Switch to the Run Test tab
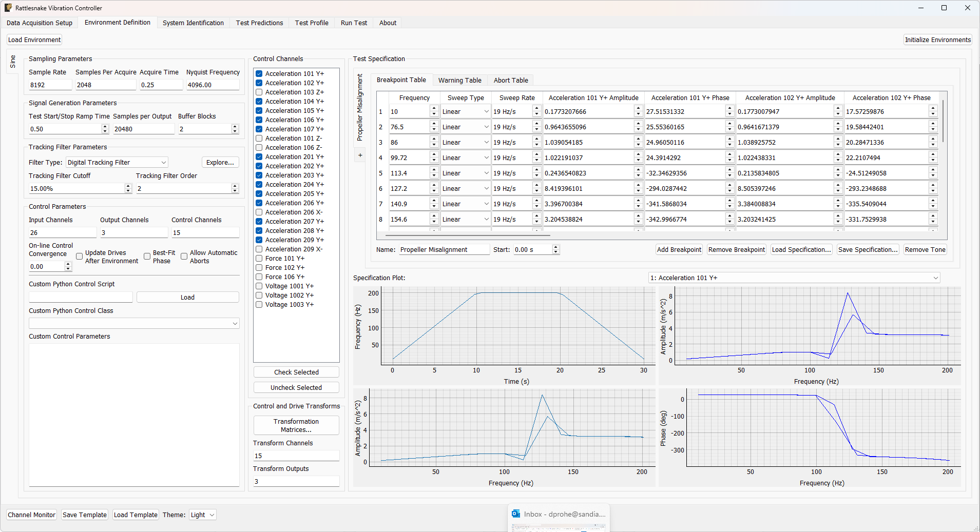 click(354, 23)
